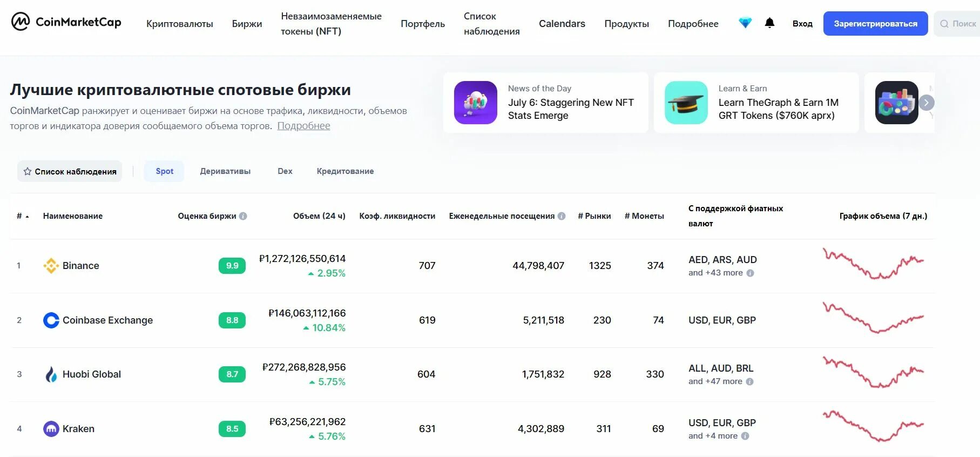The height and width of the screenshot is (457, 980).
Task: Click the Coinbase Exchange logo icon
Action: 51,320
